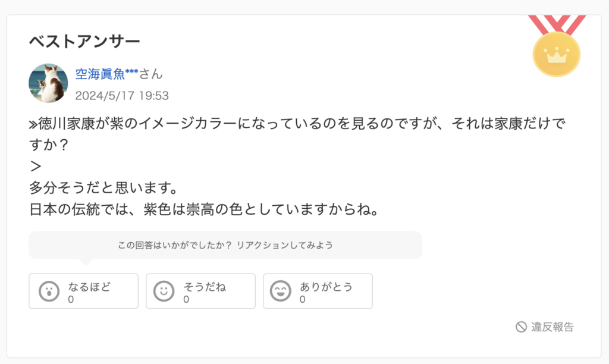The width and height of the screenshot is (609, 364).
Task: Click the prohibition icon beside 違反報告
Action: [521, 327]
